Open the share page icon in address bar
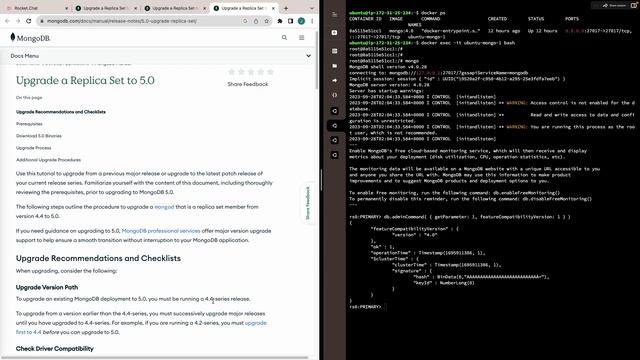The height and width of the screenshot is (360, 640). click(256, 21)
